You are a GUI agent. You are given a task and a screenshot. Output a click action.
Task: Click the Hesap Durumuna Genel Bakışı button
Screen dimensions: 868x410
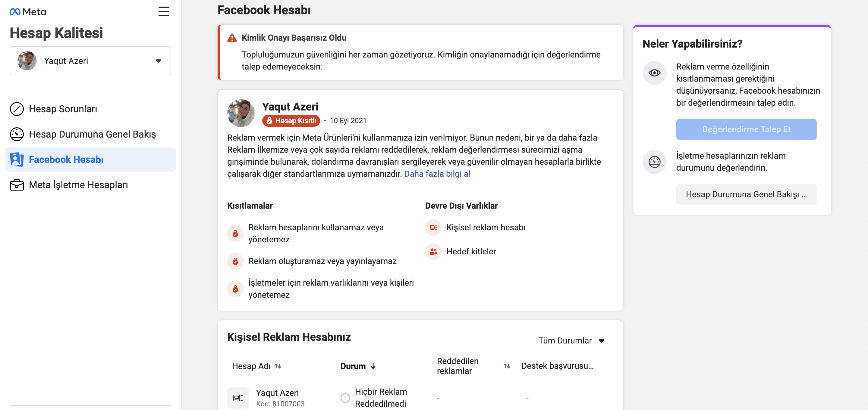(746, 194)
